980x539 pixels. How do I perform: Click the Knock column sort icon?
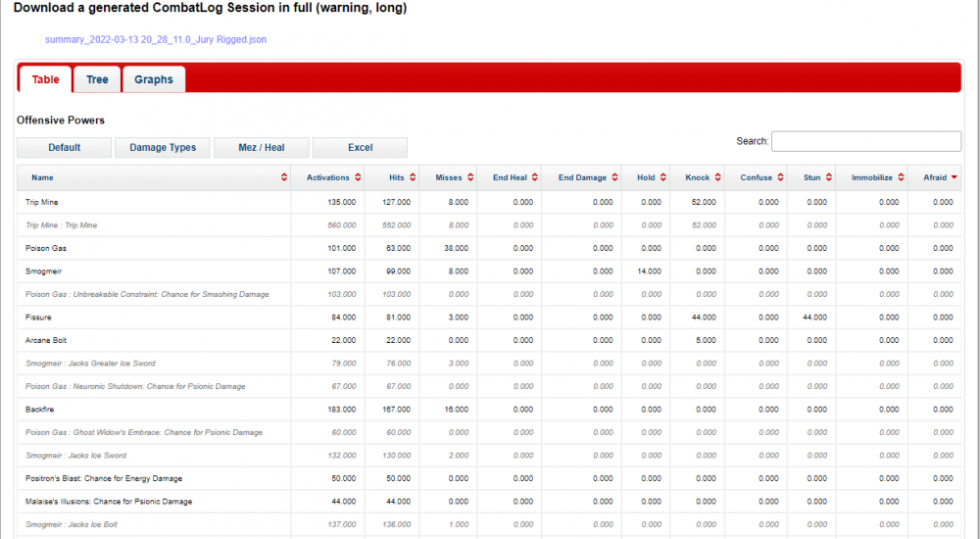pyautogui.click(x=718, y=177)
